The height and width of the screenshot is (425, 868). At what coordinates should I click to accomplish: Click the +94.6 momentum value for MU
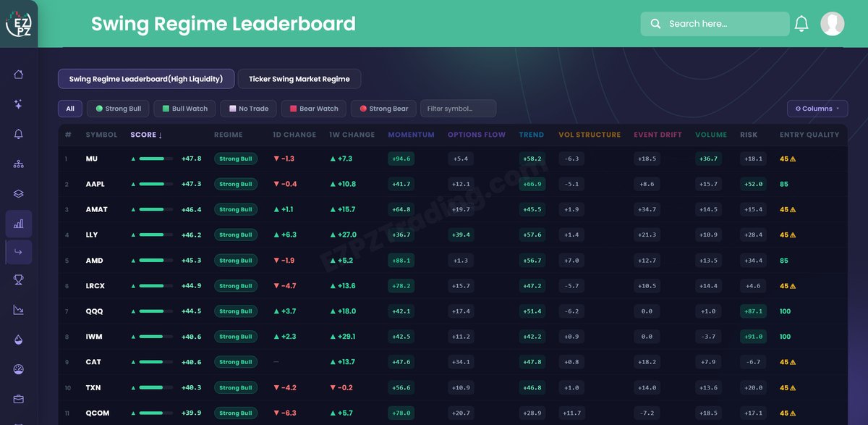pos(401,159)
